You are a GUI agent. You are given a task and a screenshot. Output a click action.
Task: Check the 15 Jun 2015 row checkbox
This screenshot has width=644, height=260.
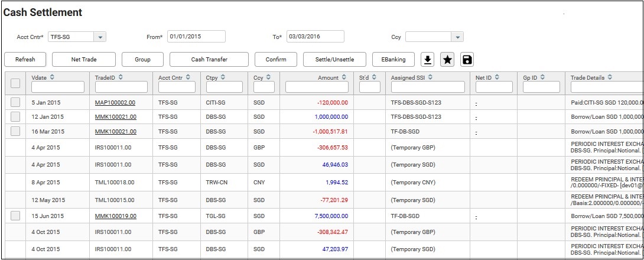click(15, 216)
